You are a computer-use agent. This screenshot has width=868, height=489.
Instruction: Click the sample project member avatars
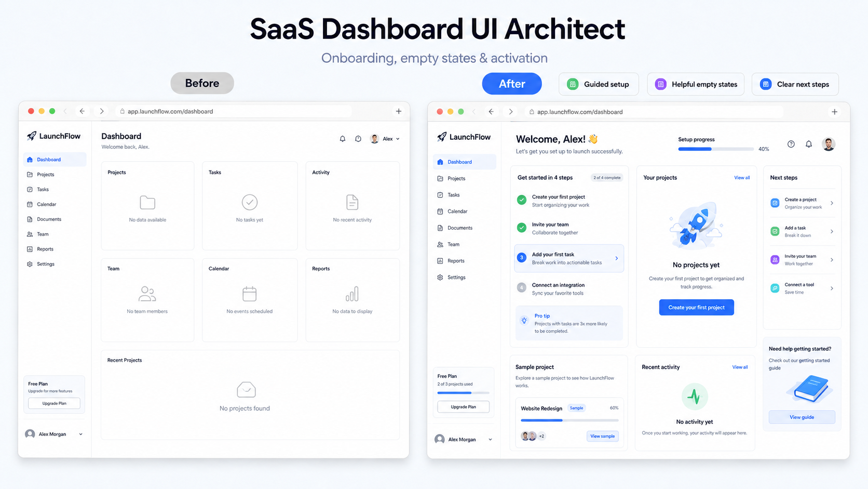click(529, 436)
